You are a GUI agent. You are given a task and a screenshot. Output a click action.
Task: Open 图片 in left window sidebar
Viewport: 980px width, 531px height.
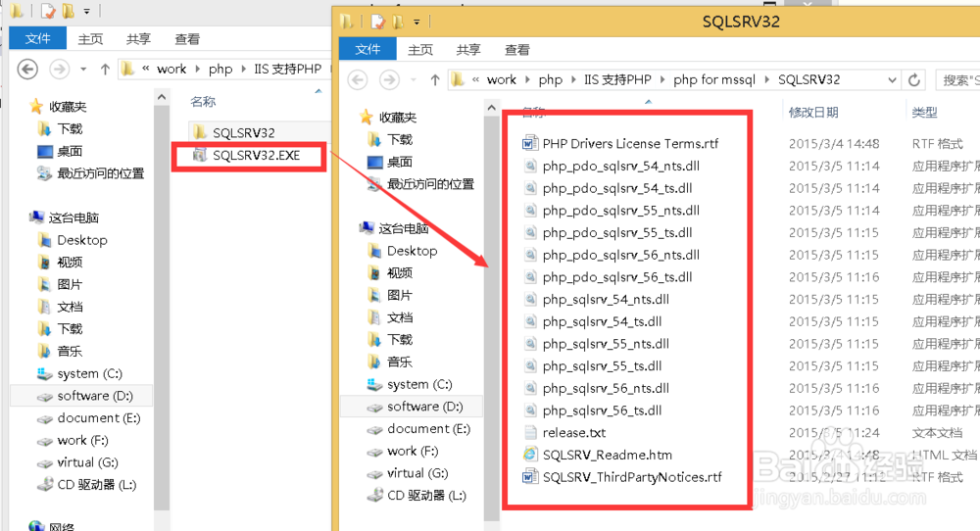(70, 284)
